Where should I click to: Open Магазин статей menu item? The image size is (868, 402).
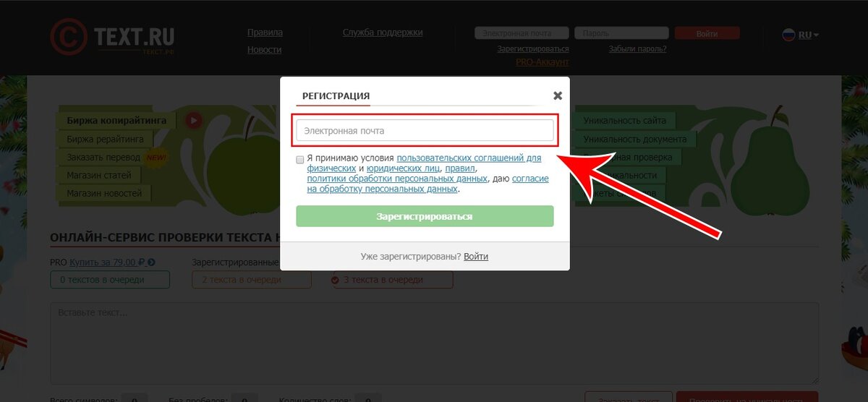click(99, 175)
